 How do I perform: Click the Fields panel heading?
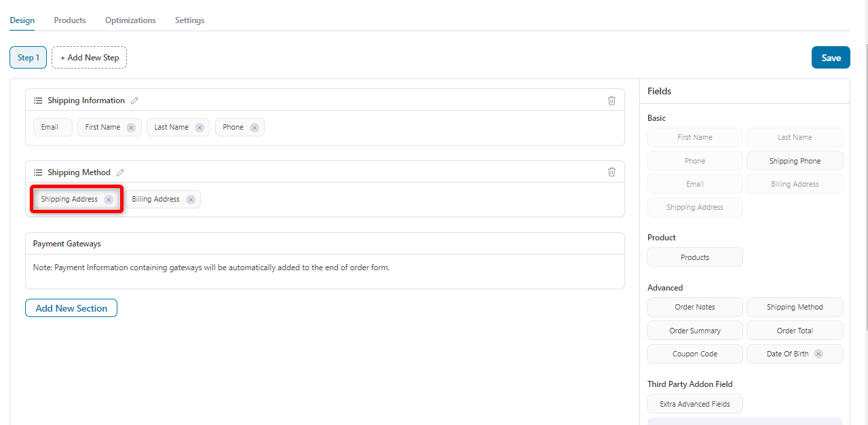pyautogui.click(x=659, y=91)
